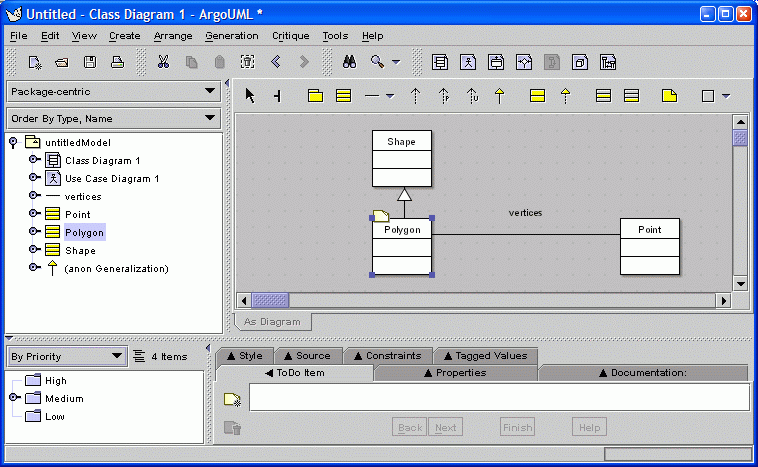Open the File menu
Screen dimensions: 758x467
18,36
